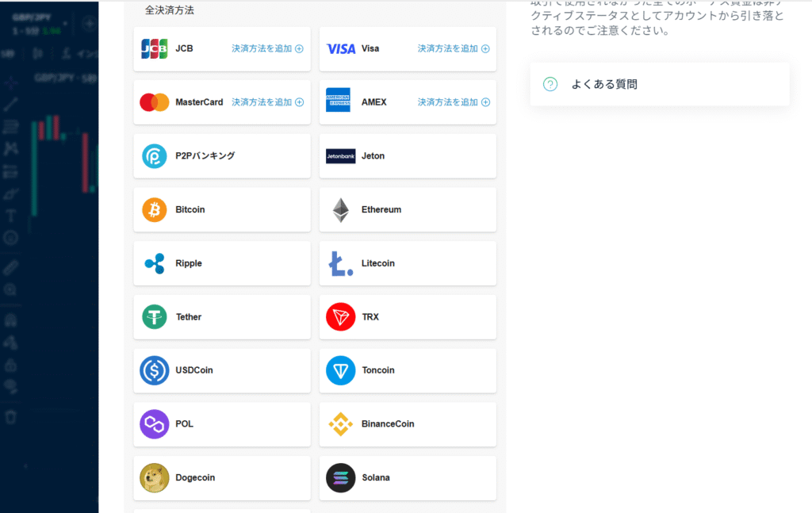The height and width of the screenshot is (513, 812).
Task: Choose the Ripple icon
Action: pos(155,263)
